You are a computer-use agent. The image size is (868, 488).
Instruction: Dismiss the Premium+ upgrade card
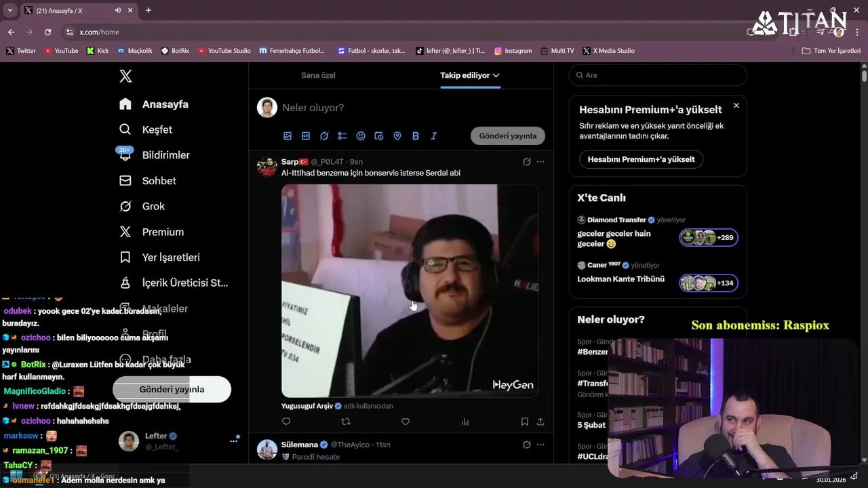point(736,106)
